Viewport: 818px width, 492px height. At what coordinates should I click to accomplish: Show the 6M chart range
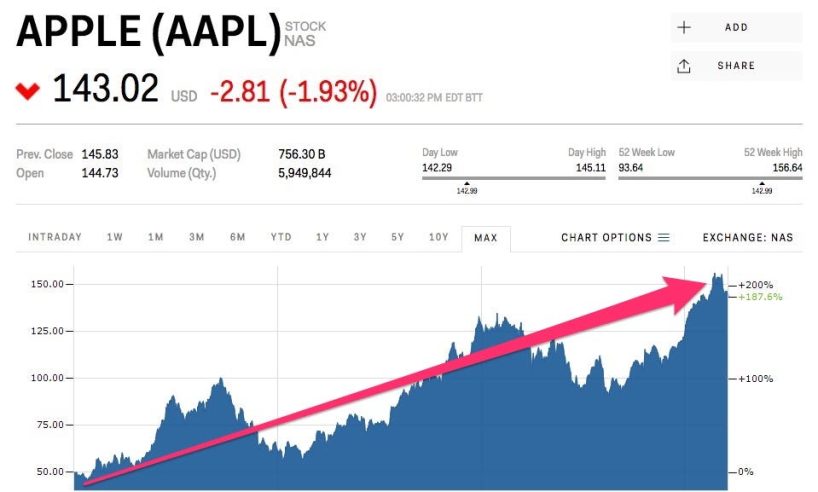click(237, 238)
